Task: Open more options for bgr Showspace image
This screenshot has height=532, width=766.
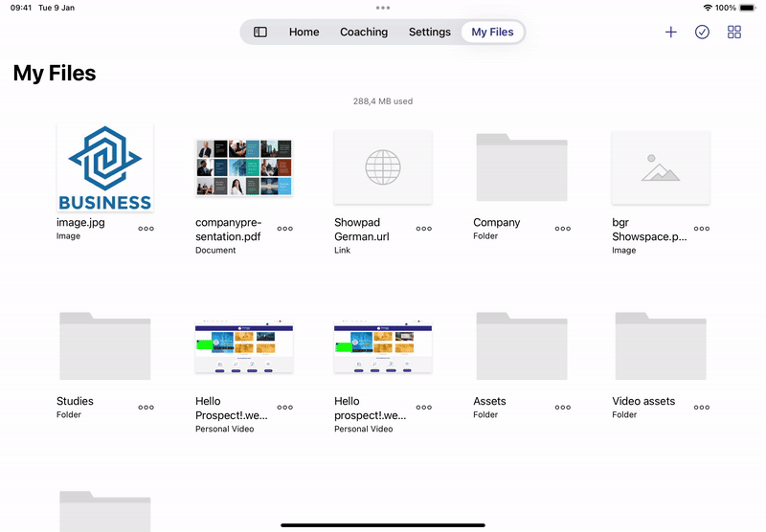Action: pyautogui.click(x=702, y=229)
